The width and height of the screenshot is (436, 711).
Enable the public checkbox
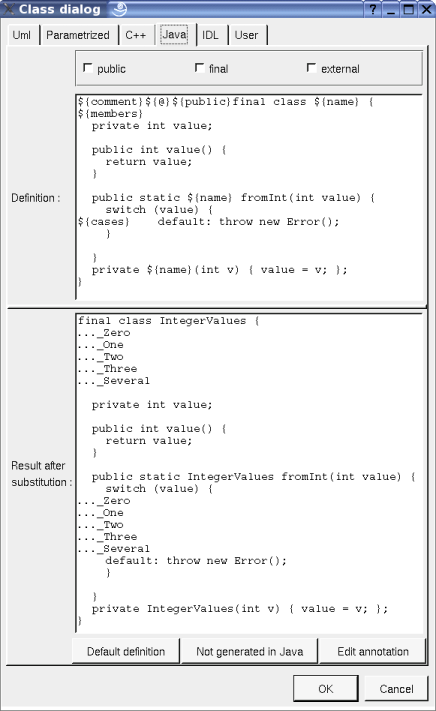(x=88, y=68)
